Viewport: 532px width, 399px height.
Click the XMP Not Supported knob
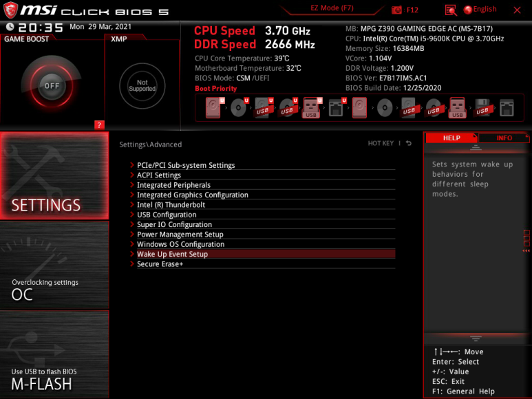(142, 86)
